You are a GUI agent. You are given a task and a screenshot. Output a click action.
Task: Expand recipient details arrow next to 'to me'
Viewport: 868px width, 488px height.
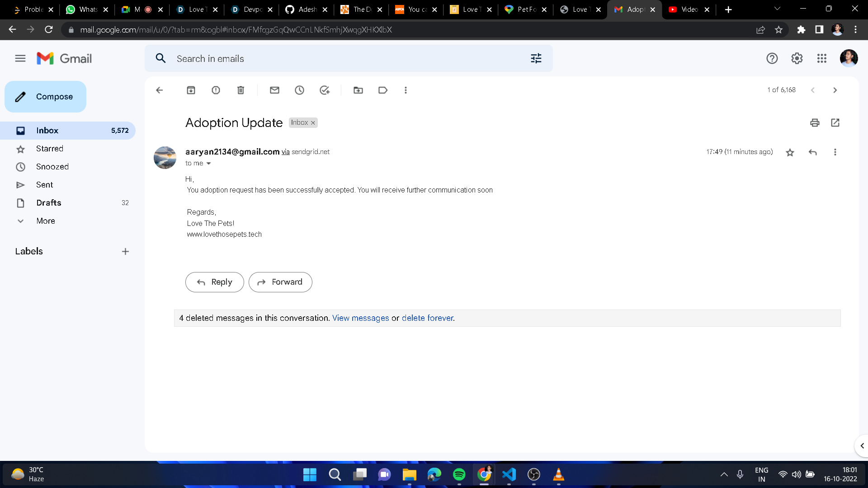(208, 164)
